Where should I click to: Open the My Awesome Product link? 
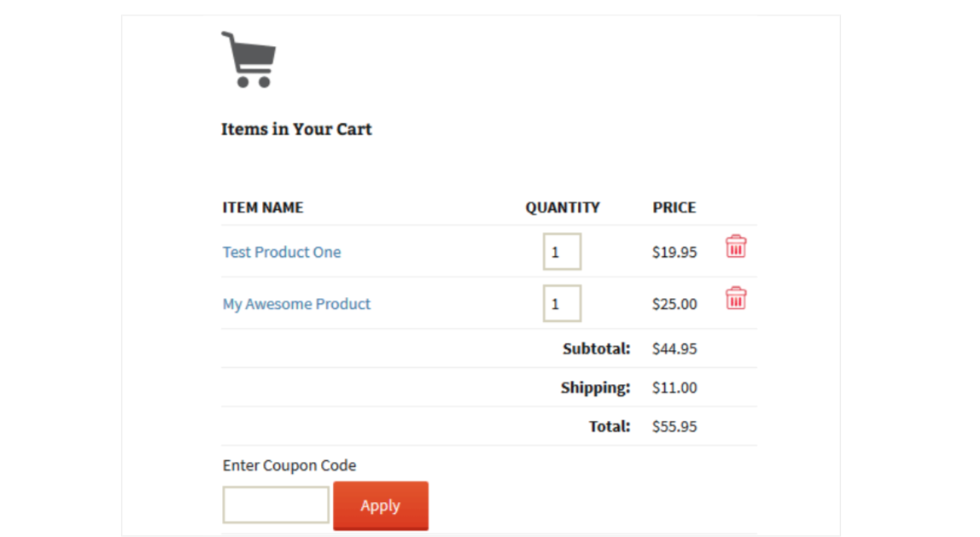tap(296, 304)
